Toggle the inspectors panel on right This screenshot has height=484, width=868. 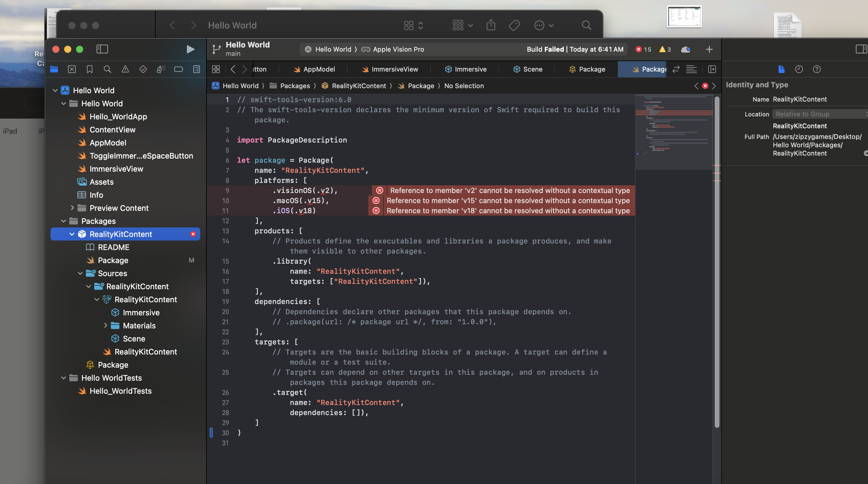pos(861,49)
